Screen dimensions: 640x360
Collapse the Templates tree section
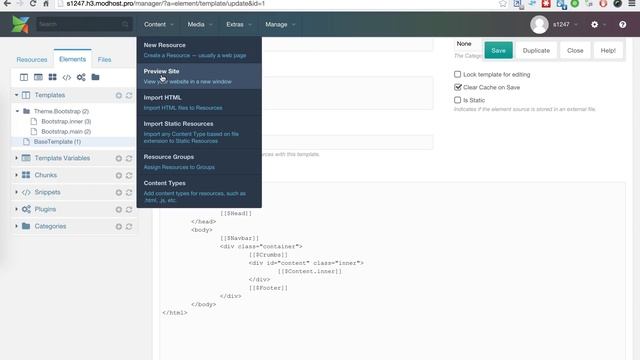coord(16,95)
